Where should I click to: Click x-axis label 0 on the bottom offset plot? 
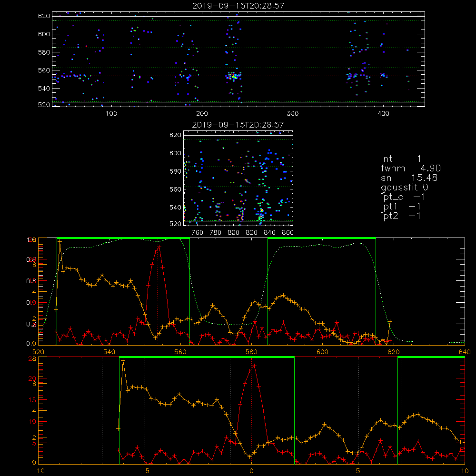tap(251, 471)
